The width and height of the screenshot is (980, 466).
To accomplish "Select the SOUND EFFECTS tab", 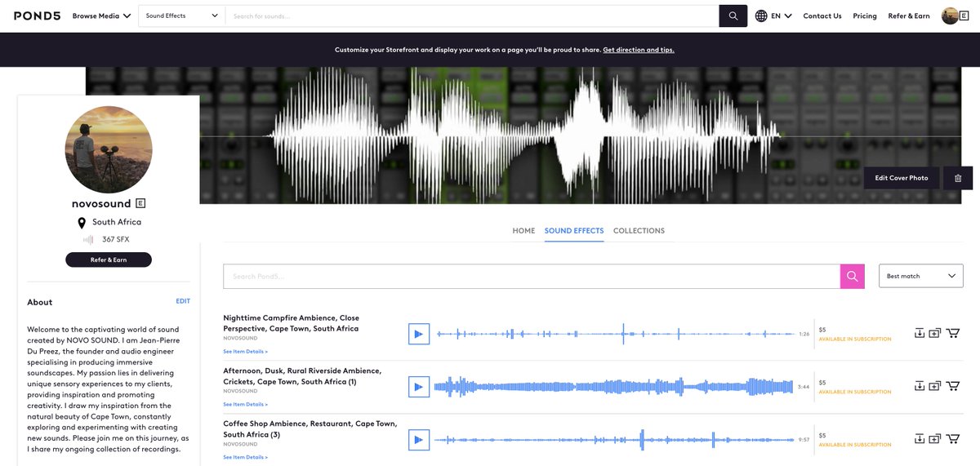I will tap(574, 231).
